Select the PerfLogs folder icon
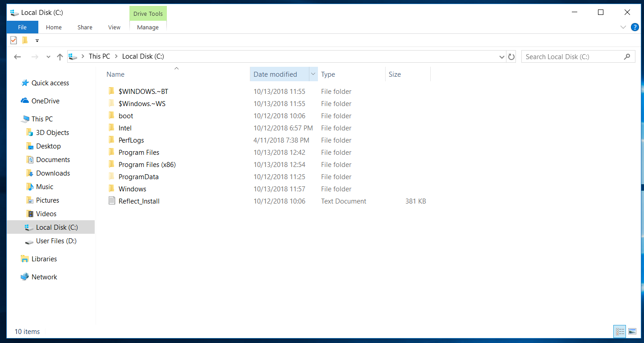Image resolution: width=644 pixels, height=343 pixels. pyautogui.click(x=111, y=140)
